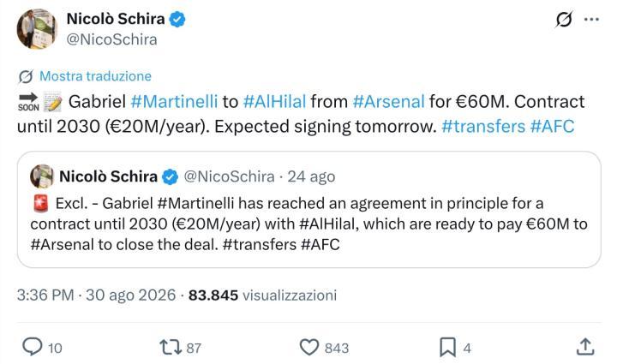Like the tweet with heart icon

[x=309, y=348]
